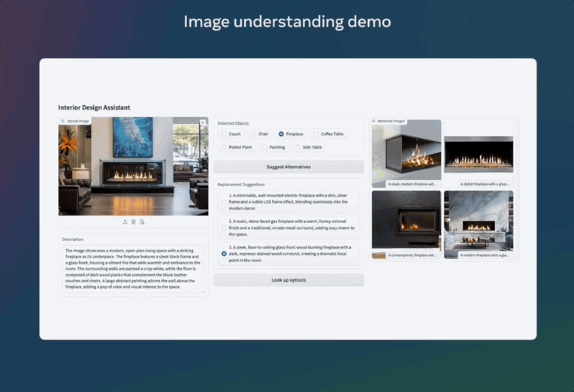Click the webcam source icon below the image
The height and width of the screenshot is (392, 574).
point(134,222)
